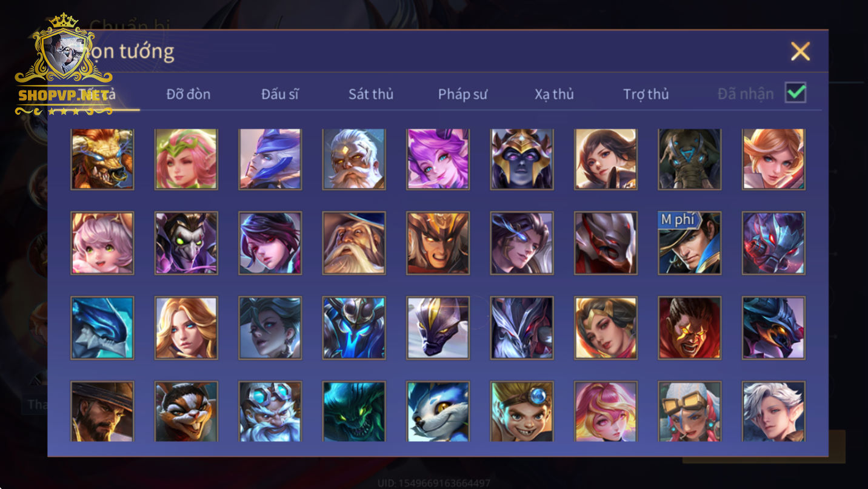Show the 'Trợ thủ' hero category
This screenshot has height=489, width=868.
tap(646, 94)
